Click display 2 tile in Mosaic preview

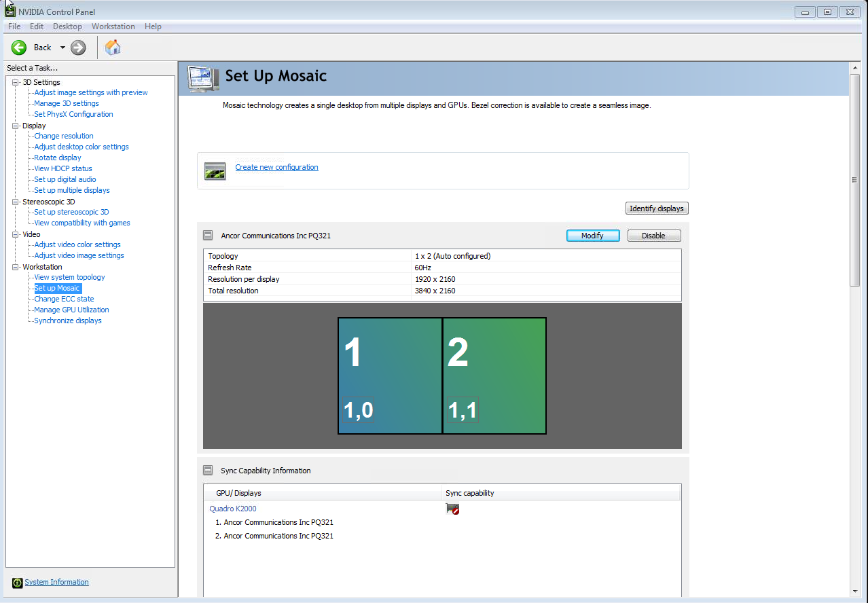coord(494,376)
